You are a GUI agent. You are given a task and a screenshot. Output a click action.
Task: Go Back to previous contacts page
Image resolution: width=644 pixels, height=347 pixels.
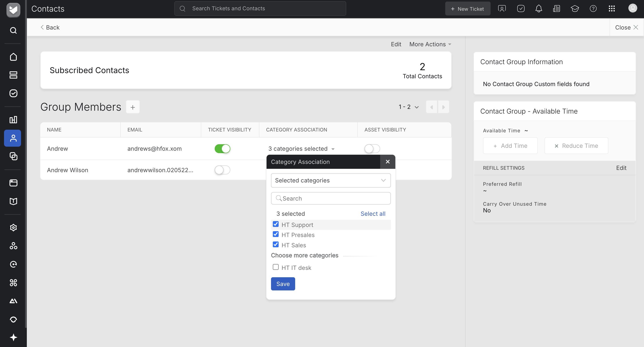click(50, 28)
